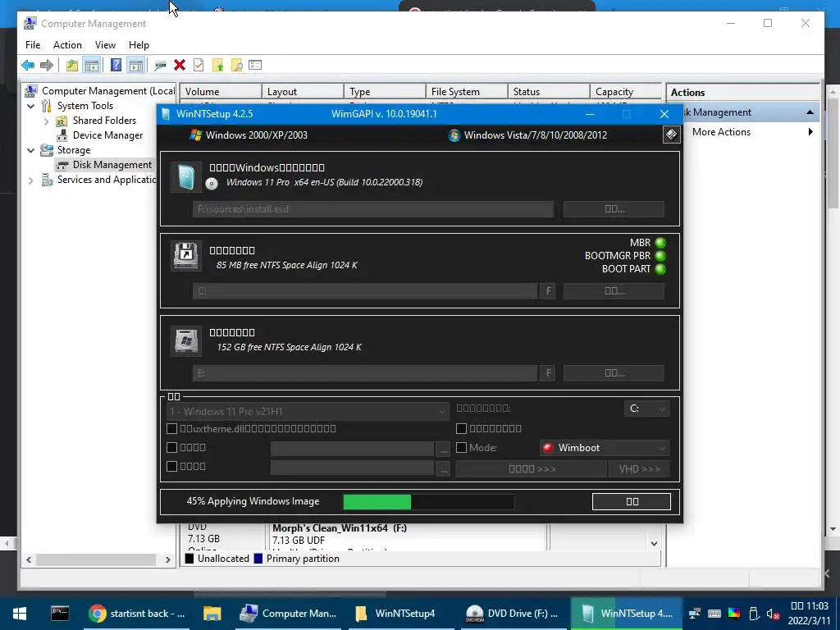This screenshot has height=630, width=840.
Task: Click the Forward arrow in Computer Management toolbar
Action: pos(47,66)
